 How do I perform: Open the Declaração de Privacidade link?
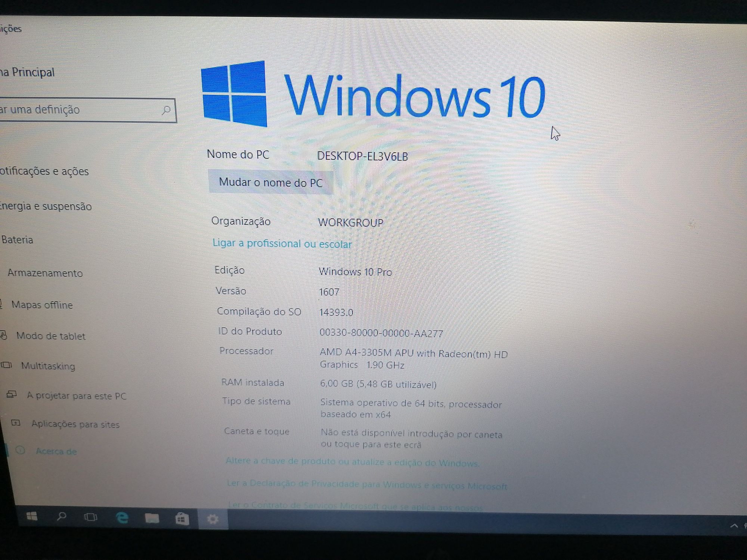click(x=367, y=484)
